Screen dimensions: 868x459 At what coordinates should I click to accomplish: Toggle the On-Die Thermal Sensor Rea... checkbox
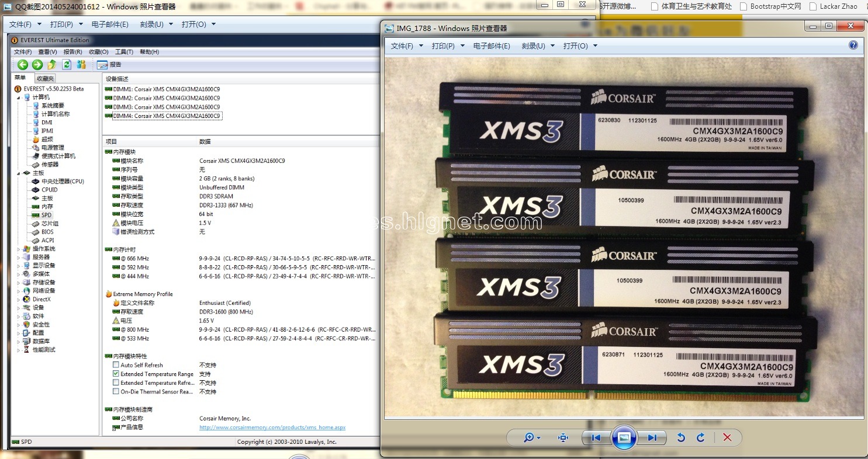pyautogui.click(x=116, y=392)
